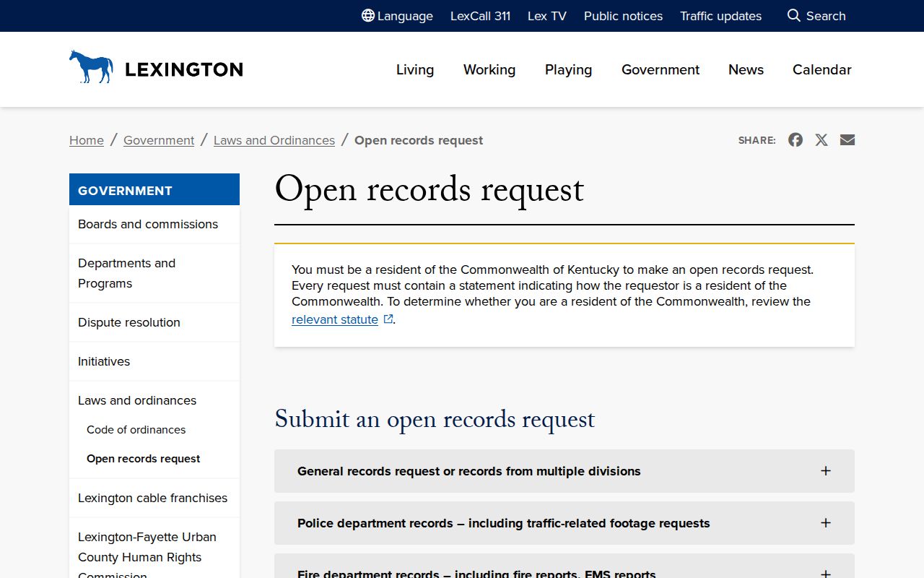Screen dimensions: 924x578
Task: Open Traffic updates link
Action: (x=720, y=16)
